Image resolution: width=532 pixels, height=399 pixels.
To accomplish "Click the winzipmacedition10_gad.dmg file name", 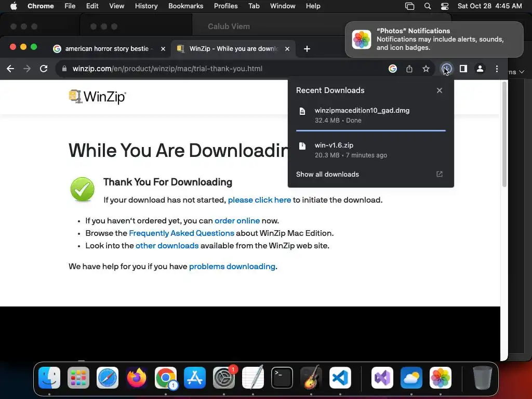I will click(x=362, y=110).
